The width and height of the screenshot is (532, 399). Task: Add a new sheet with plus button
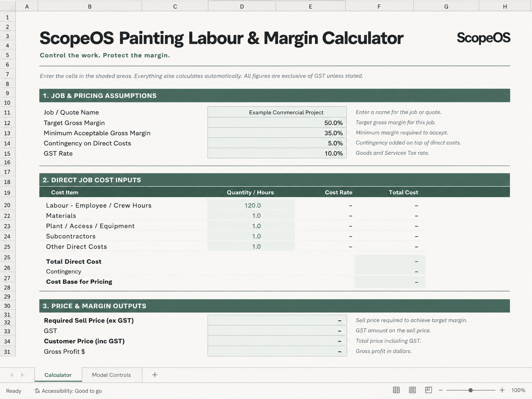click(x=155, y=375)
